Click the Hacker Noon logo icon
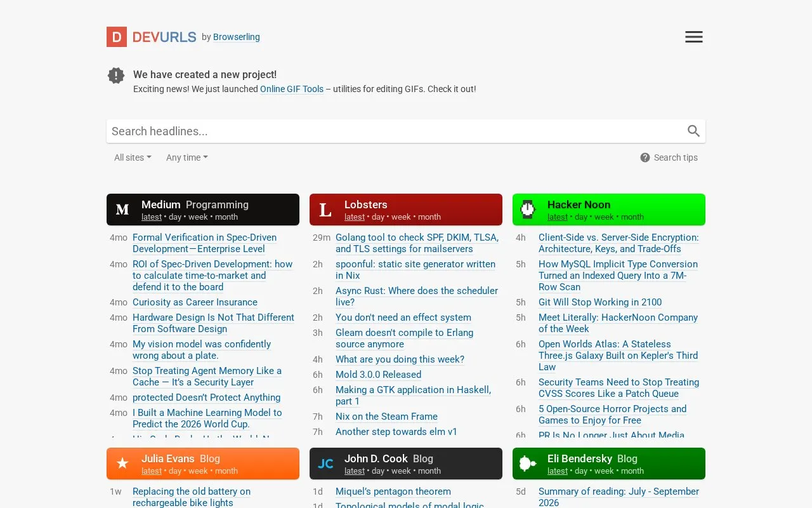This screenshot has height=508, width=812. point(528,210)
